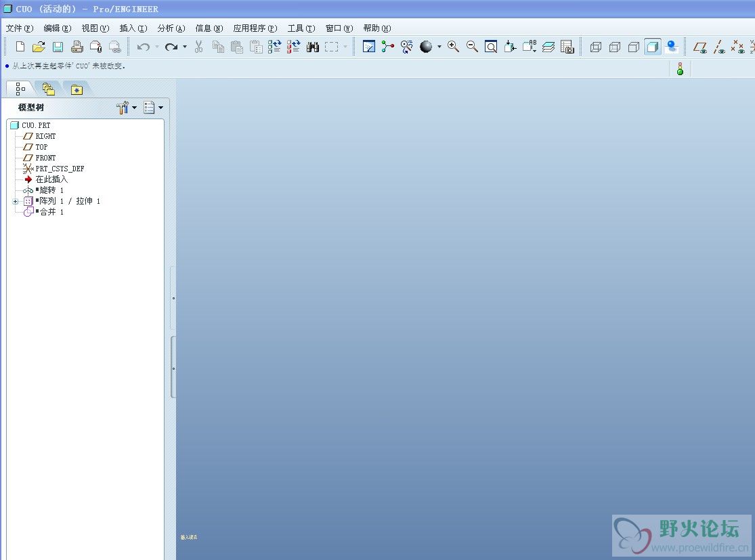The width and height of the screenshot is (755, 560).
Task: Select the RIGHT datum plane
Action: tap(39, 136)
